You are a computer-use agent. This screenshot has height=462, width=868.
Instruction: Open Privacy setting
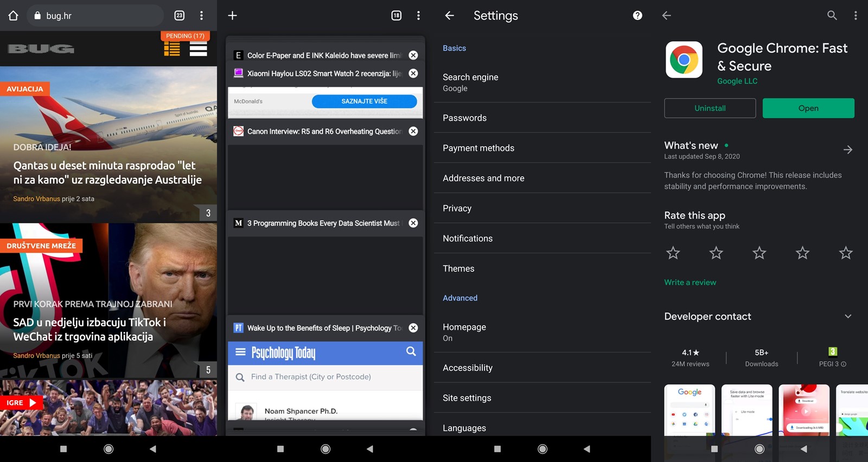pos(542,208)
